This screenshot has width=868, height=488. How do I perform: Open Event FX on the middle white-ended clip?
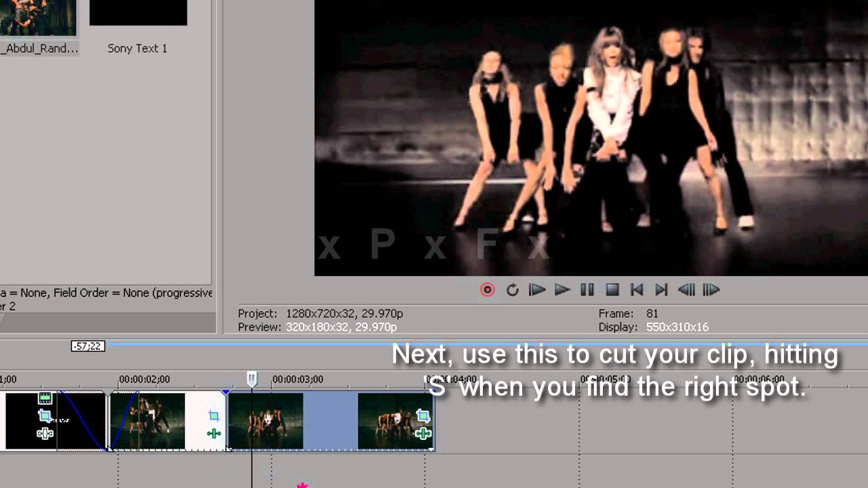click(214, 433)
